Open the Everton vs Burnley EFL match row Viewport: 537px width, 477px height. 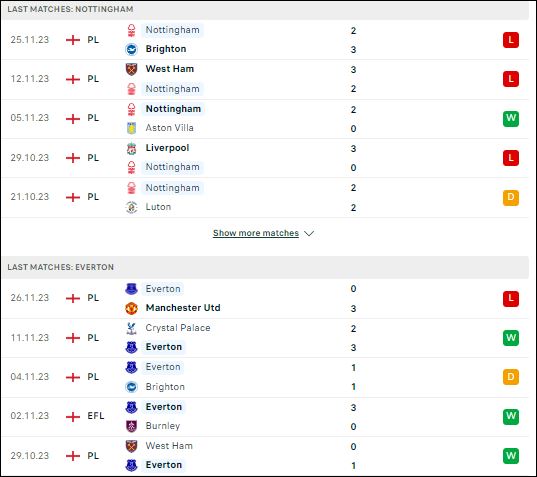(x=265, y=417)
